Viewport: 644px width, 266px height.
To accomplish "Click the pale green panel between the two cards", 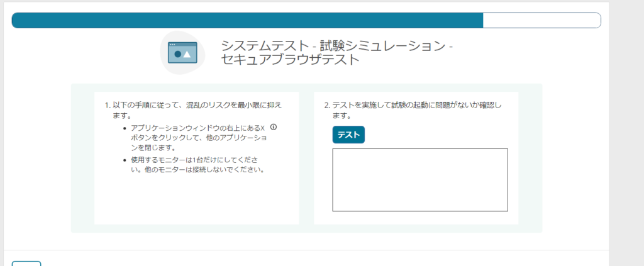I will pos(306,157).
